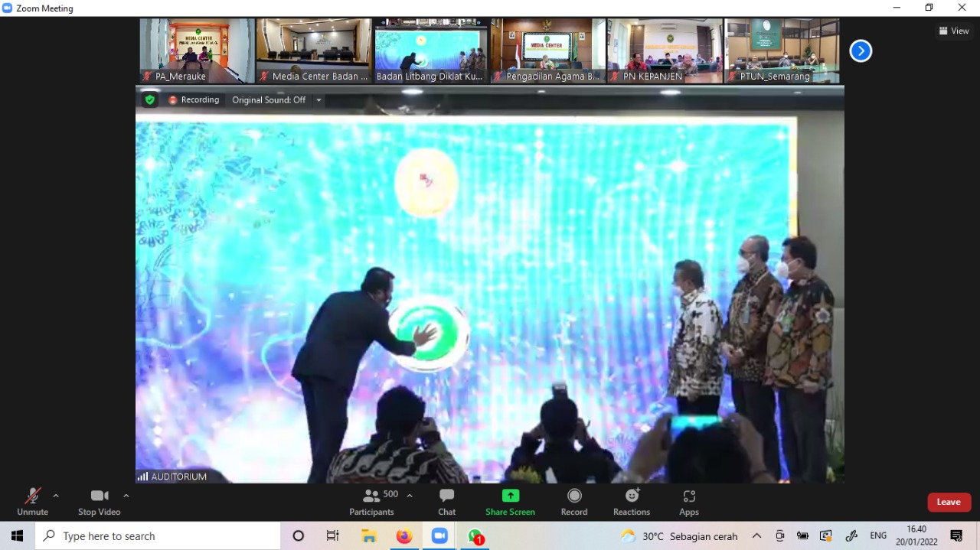
Task: Stop the video camera
Action: (x=100, y=502)
